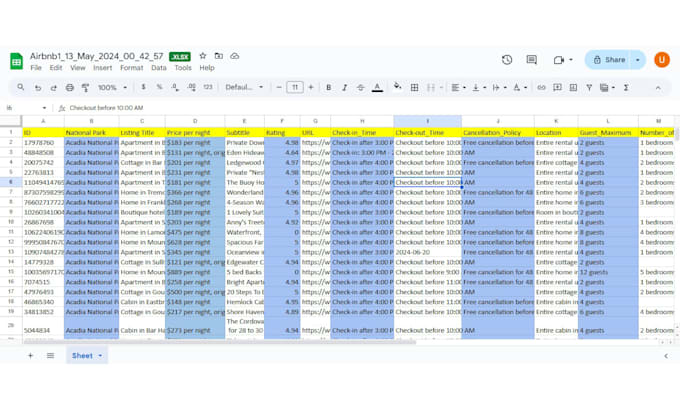Star the Airbnb1 spreadsheet
680x409 pixels.
click(x=203, y=56)
